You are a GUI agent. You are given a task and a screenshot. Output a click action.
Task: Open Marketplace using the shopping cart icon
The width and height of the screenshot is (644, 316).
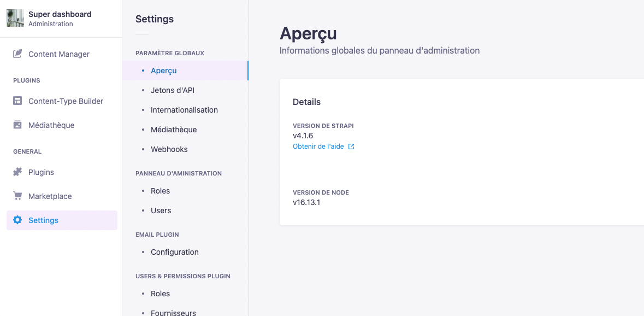tap(17, 196)
